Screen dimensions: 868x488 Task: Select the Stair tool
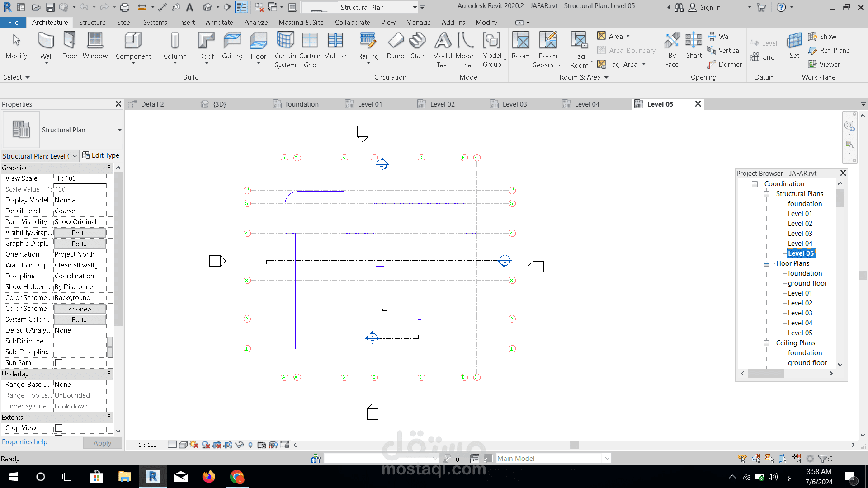tap(417, 46)
